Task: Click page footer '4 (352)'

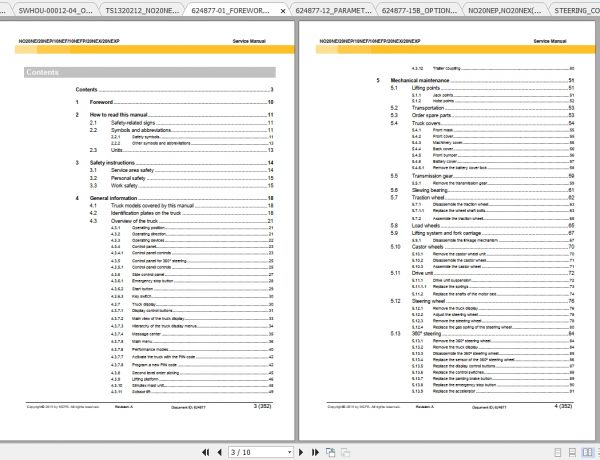Action: tap(563, 406)
